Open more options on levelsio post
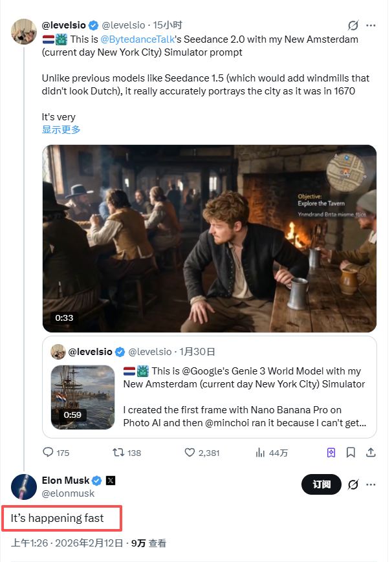The image size is (392, 562). [x=371, y=26]
